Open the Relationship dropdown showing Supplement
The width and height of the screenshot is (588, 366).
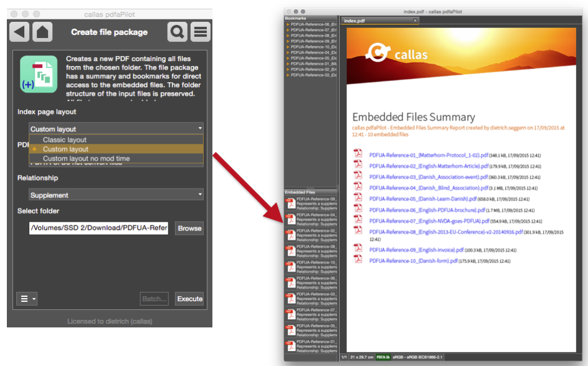(x=116, y=195)
